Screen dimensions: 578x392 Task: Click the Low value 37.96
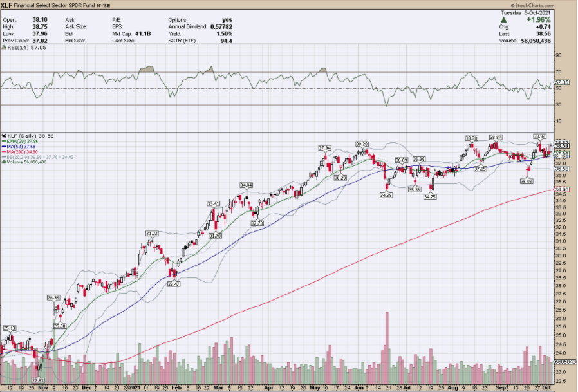(x=40, y=33)
